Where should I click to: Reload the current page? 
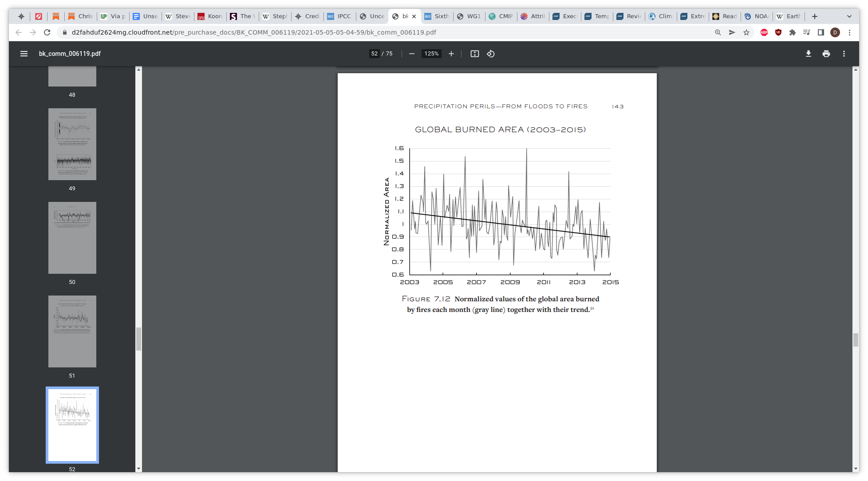coord(47,32)
